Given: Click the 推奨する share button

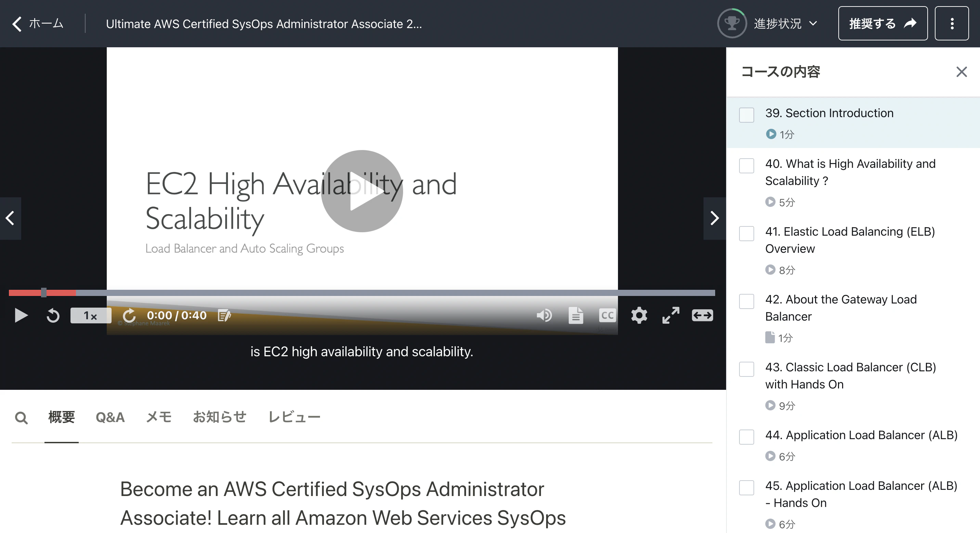Looking at the screenshot, I should click(882, 24).
